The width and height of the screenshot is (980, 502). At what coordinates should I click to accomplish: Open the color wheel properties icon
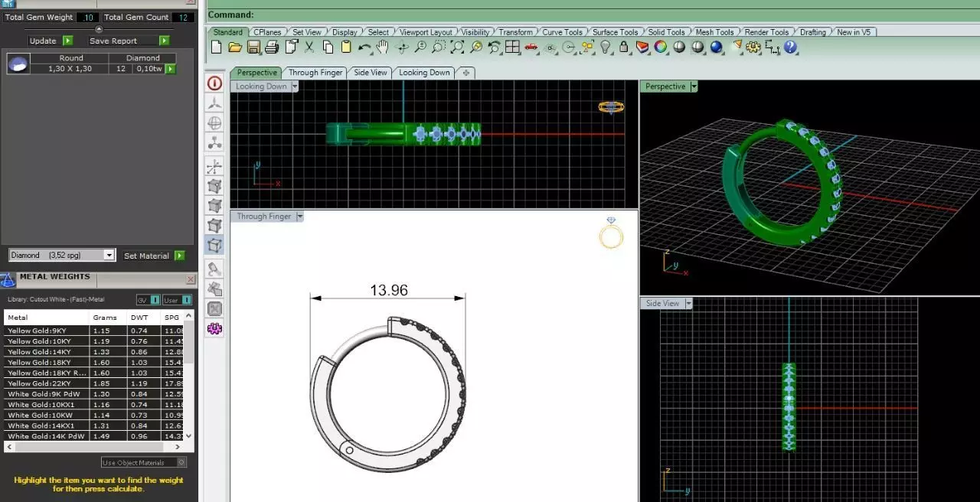661,47
